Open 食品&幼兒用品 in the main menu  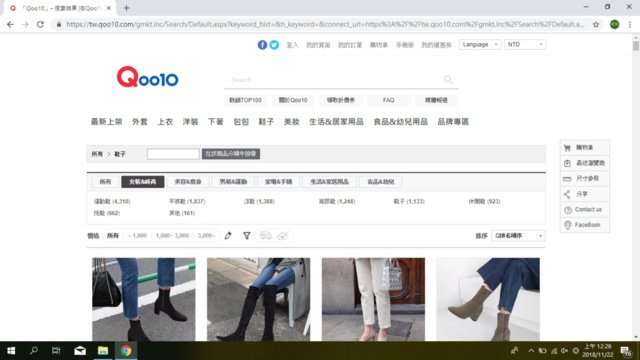pyautogui.click(x=400, y=122)
